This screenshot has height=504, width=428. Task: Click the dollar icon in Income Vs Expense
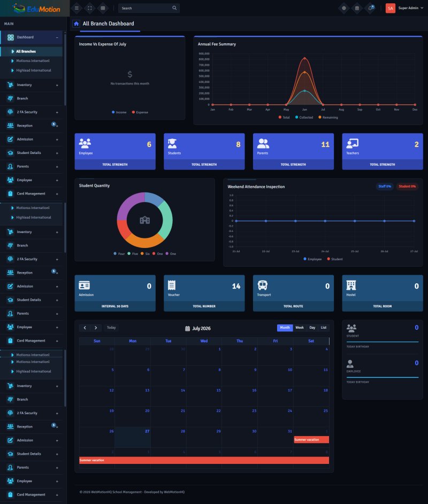click(129, 75)
